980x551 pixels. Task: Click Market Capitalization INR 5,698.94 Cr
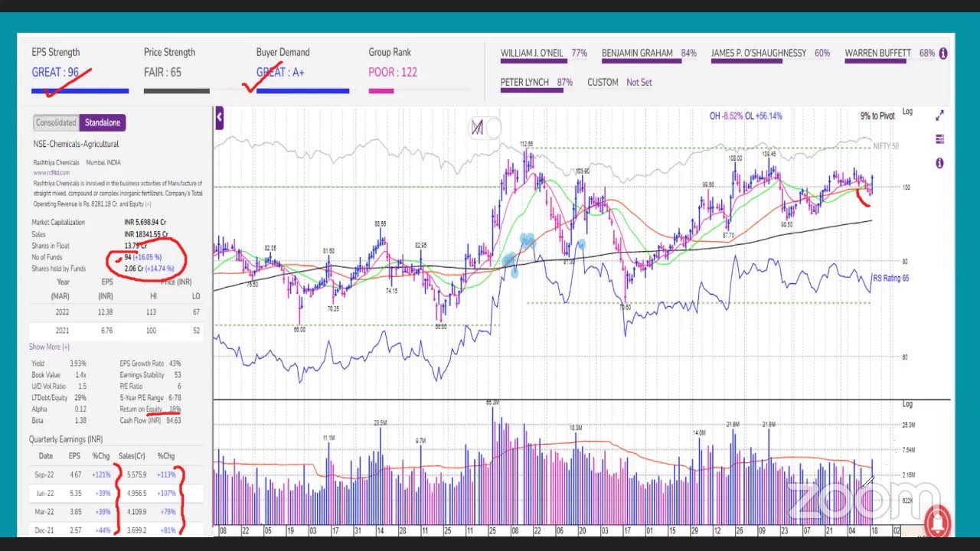(145, 223)
